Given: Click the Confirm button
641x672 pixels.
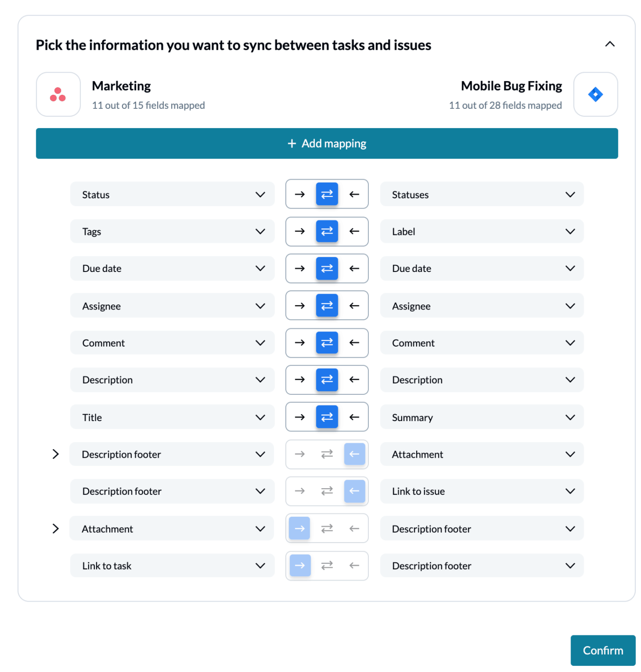Looking at the screenshot, I should pyautogui.click(x=603, y=650).
